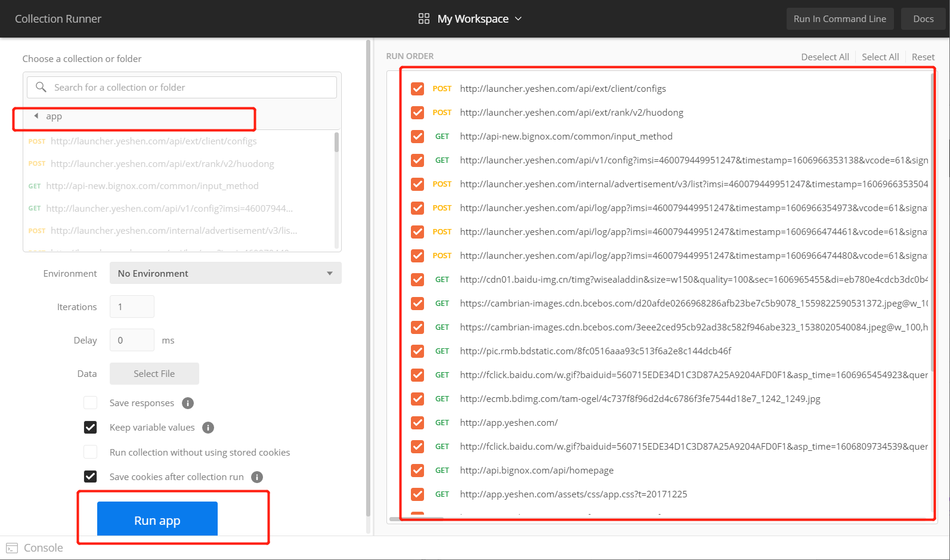
Task: Uncheck Save cookies after collection run
Action: 91,476
